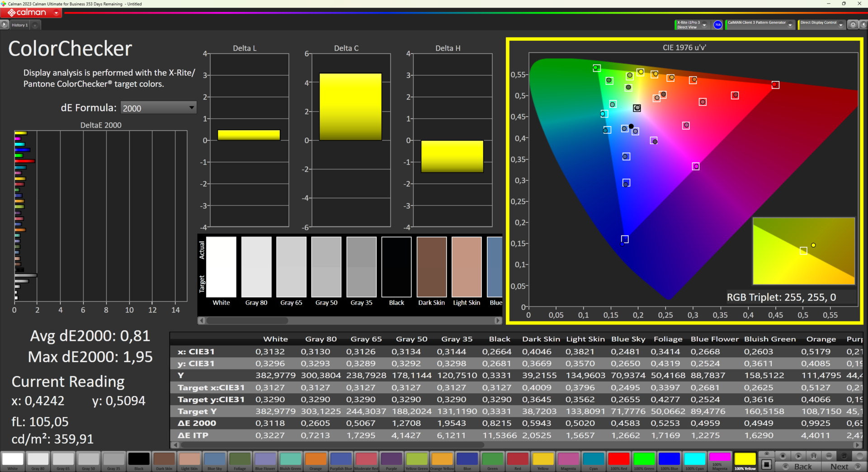
Task: Select the Blue Sky bottom swatch
Action: [x=215, y=461]
